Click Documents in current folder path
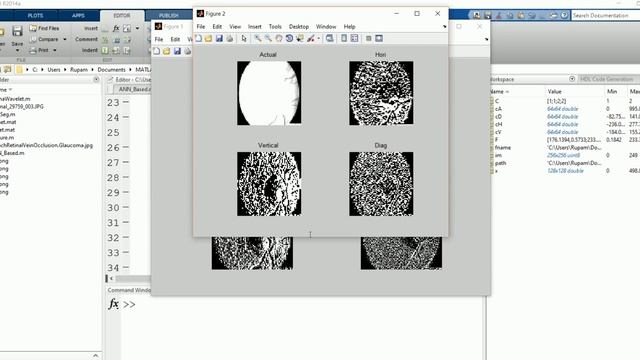The height and width of the screenshot is (360, 640). click(111, 70)
